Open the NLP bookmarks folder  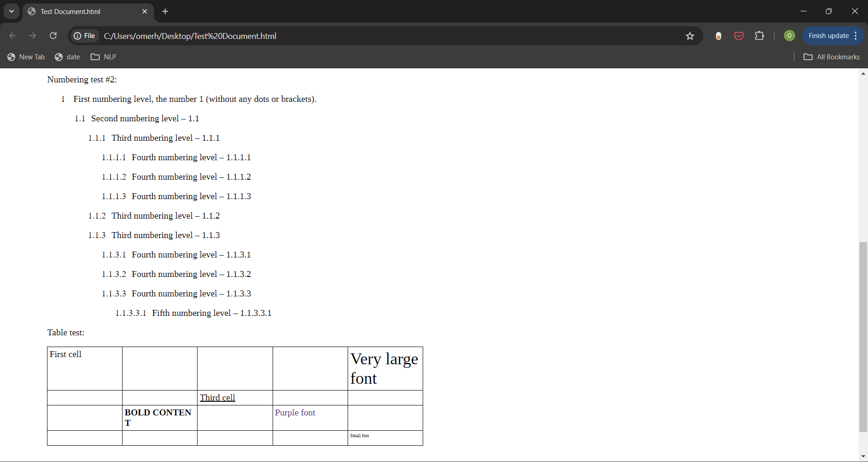[x=104, y=57]
